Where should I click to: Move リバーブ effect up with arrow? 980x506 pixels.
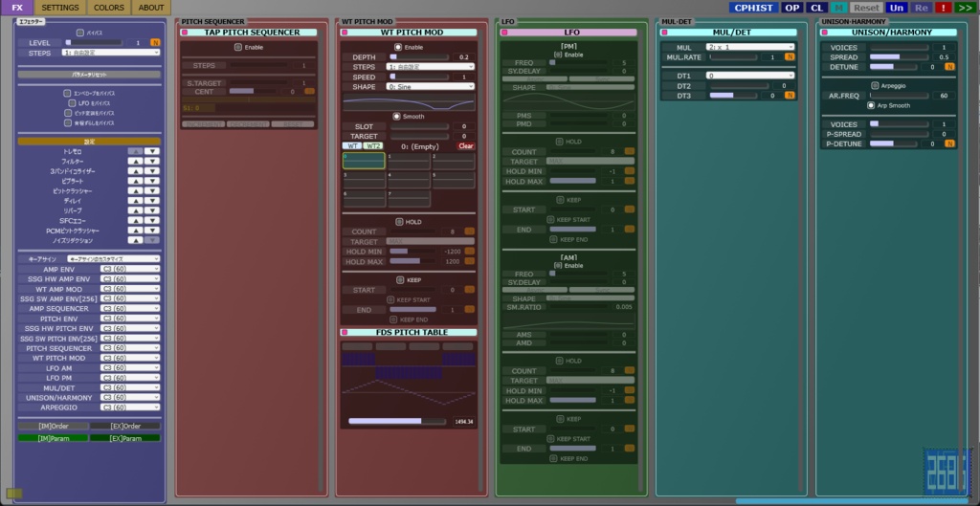[x=135, y=210]
